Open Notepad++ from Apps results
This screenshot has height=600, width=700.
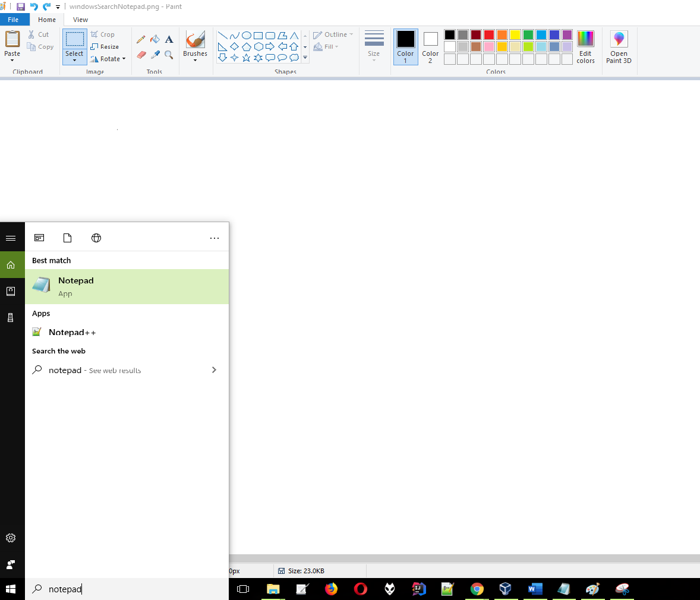tap(127, 332)
